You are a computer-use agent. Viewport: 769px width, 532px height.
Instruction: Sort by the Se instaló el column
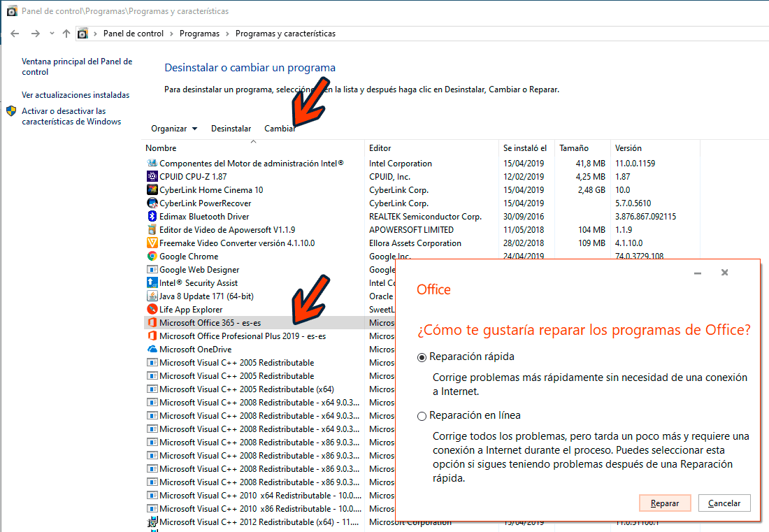(525, 148)
